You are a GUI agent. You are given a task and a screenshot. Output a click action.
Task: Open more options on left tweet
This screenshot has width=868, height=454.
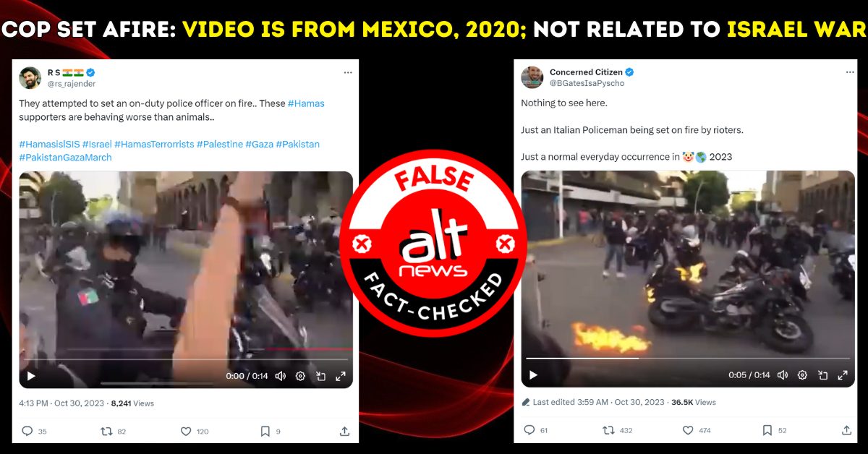click(348, 73)
